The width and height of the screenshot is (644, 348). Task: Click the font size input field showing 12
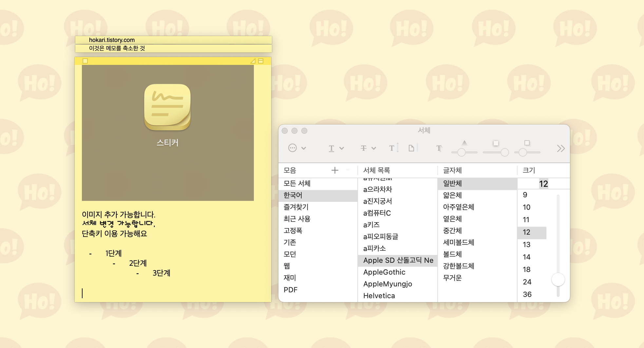point(543,184)
